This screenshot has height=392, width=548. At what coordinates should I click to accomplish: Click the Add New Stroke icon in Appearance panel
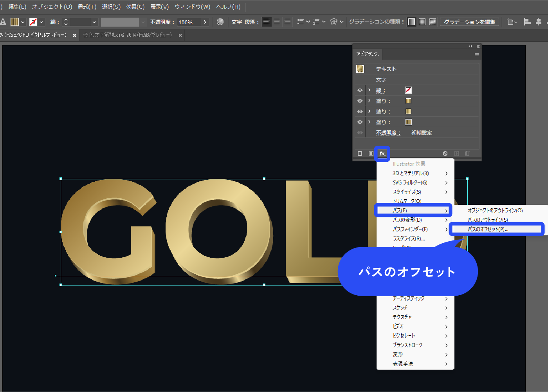[360, 154]
